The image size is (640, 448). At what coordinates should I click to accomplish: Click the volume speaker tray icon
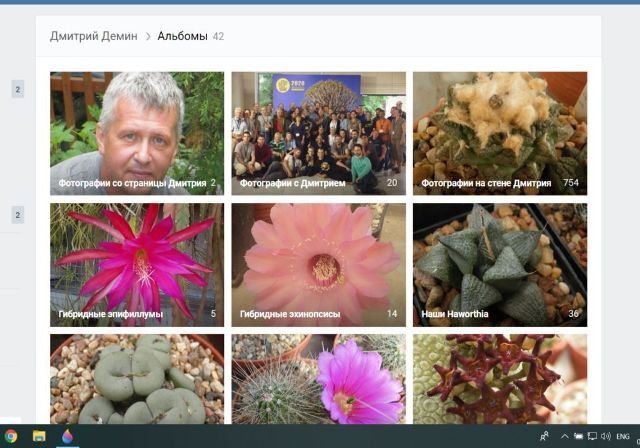coord(605,436)
